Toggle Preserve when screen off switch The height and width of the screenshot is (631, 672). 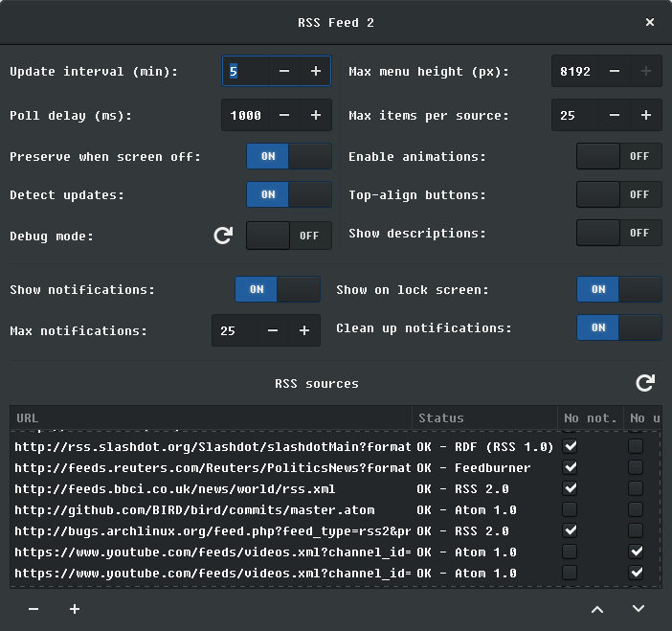289,156
